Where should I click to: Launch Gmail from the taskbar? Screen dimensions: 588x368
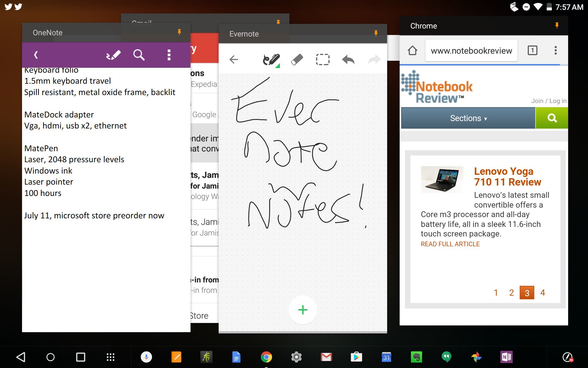point(326,357)
